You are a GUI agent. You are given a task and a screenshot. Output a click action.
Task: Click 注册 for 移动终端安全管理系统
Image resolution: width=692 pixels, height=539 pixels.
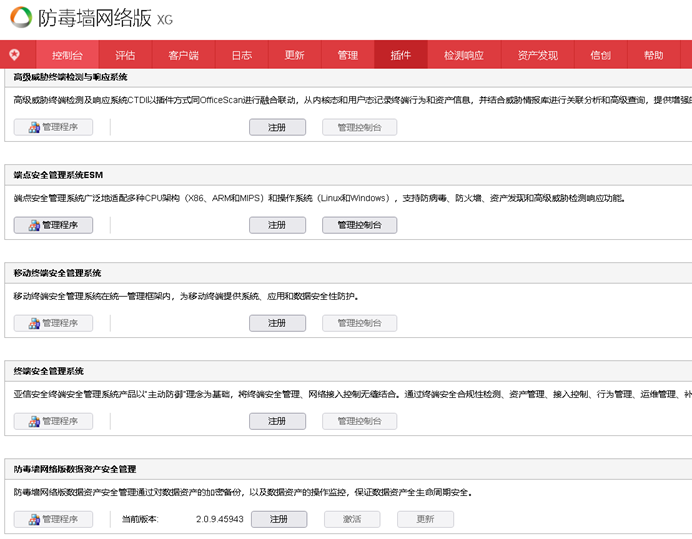pos(277,323)
